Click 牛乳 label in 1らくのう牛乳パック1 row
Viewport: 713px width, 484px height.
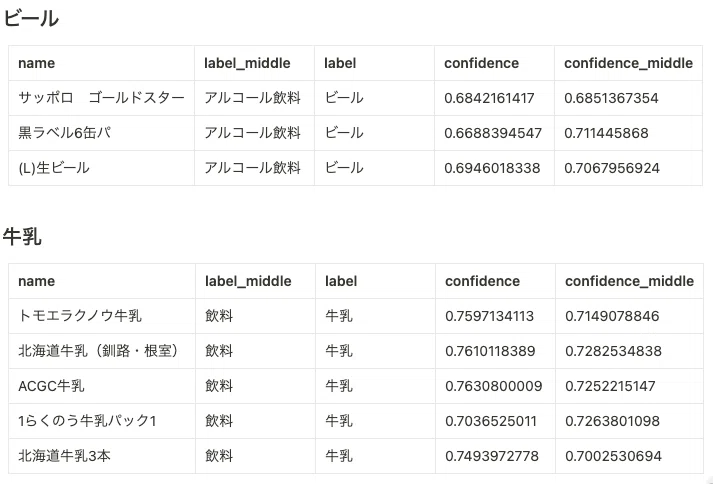(x=339, y=421)
